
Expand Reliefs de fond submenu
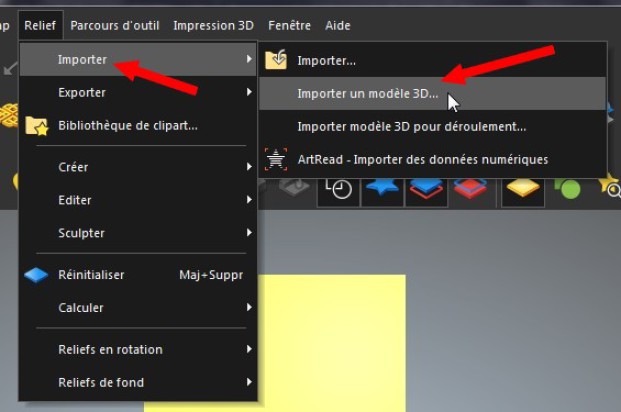tap(138, 382)
